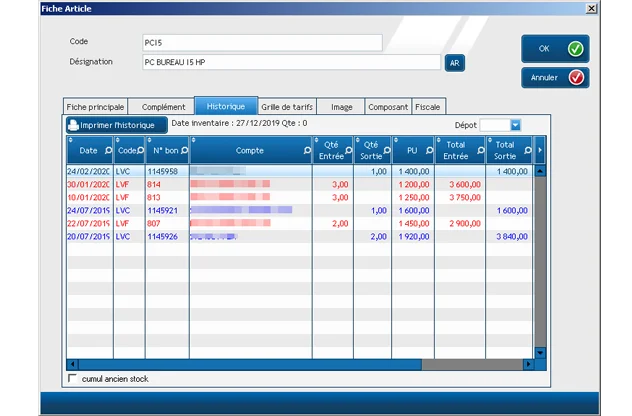The image size is (632, 416).
Task: Click the search icon in Date column header
Action: coord(107,151)
